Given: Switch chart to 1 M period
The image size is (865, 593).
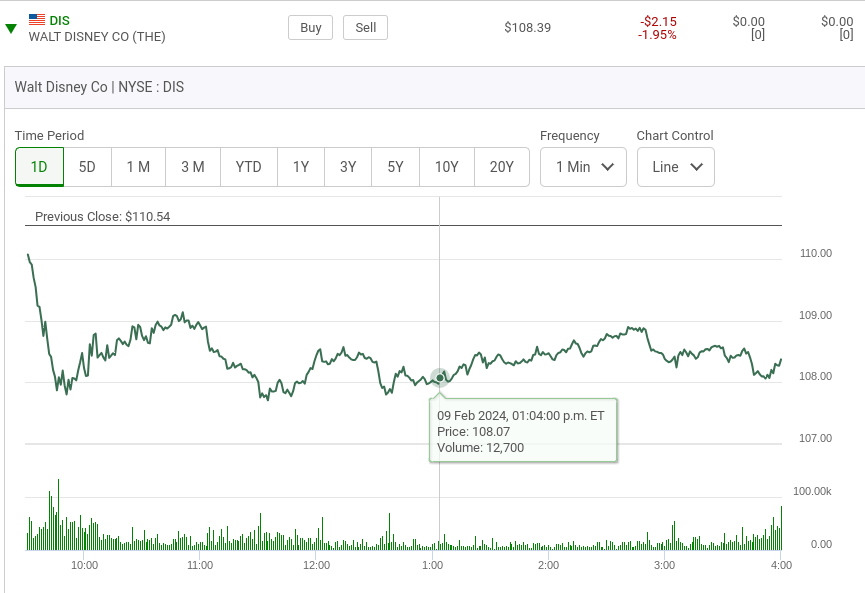Looking at the screenshot, I should pos(138,167).
